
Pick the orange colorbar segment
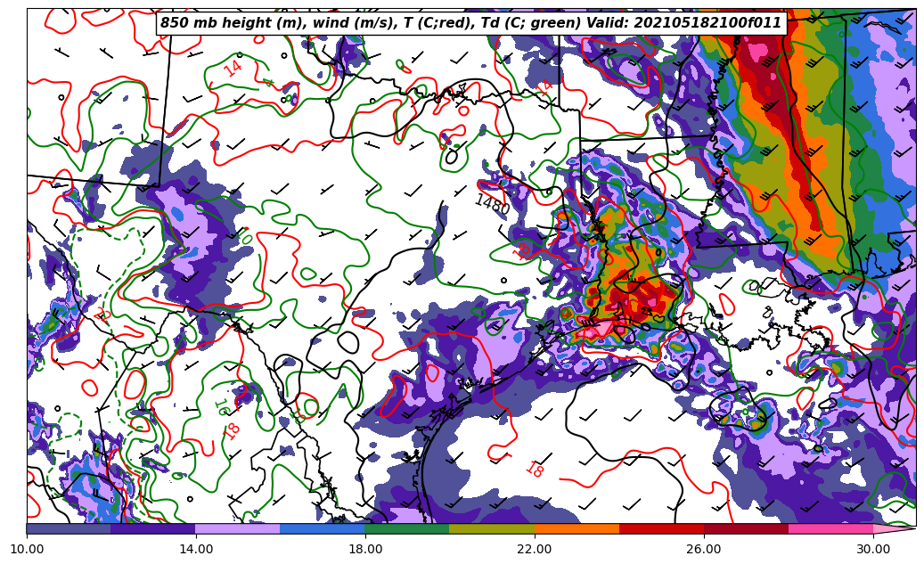(576, 529)
